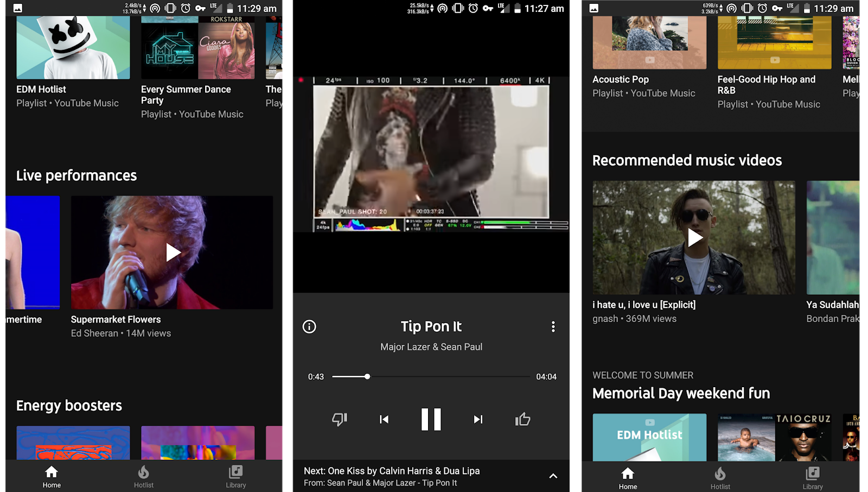Open song info icon beside Tip Pon It
Screen dimensions: 868x492
pyautogui.click(x=309, y=326)
